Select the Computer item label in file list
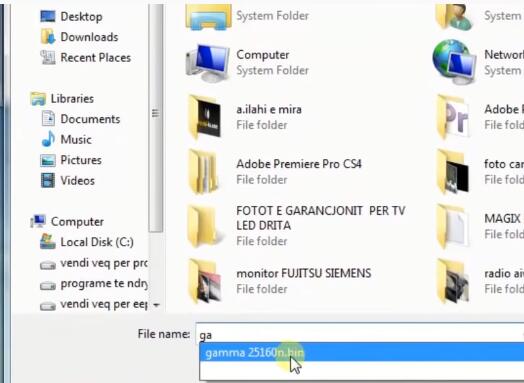524x383 pixels. [263, 55]
